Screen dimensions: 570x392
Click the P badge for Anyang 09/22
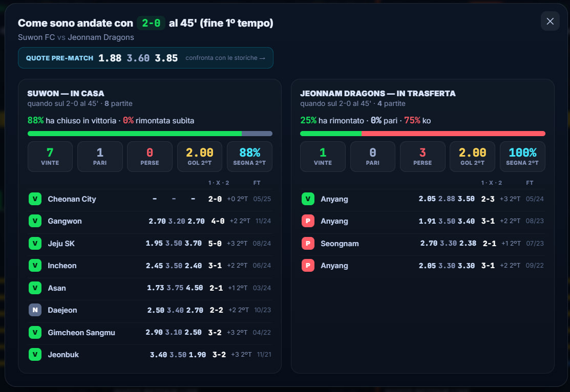coord(308,265)
